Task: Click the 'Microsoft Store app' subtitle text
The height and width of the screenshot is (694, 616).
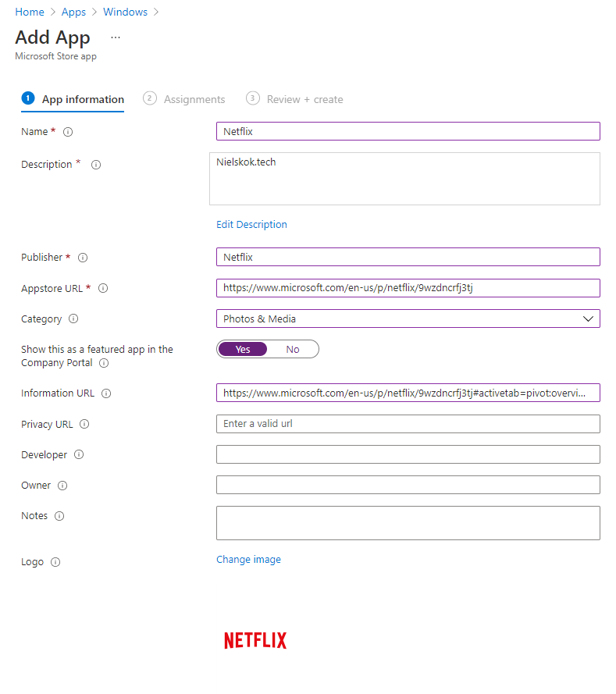Action: pyautogui.click(x=55, y=56)
